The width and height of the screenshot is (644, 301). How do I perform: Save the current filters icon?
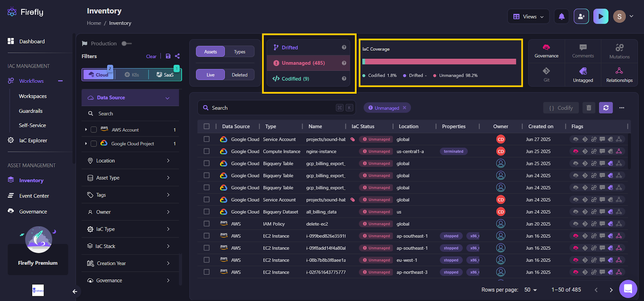[x=168, y=56]
